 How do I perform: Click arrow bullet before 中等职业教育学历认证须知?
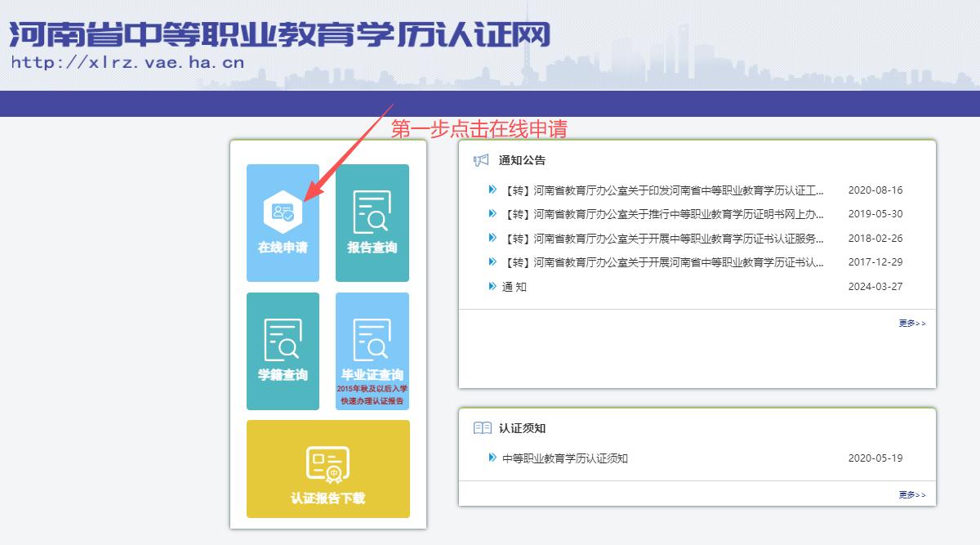[492, 458]
